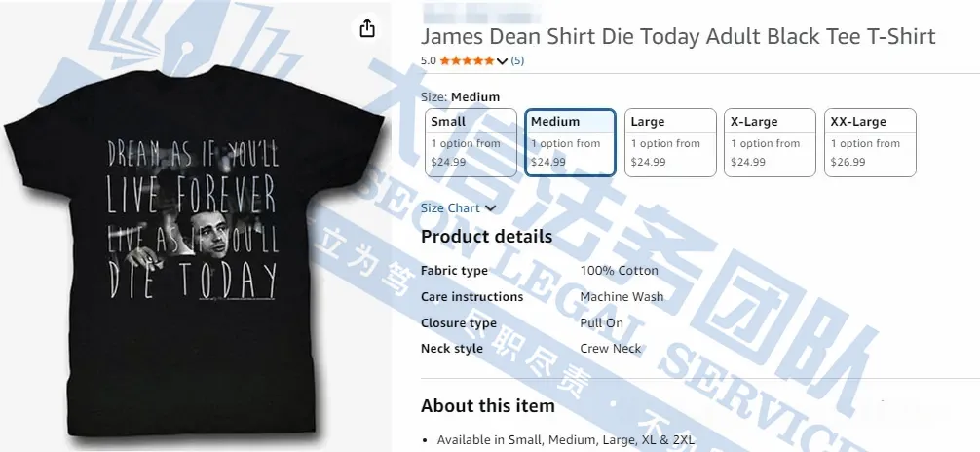Click the James Dean shirt product title

click(x=678, y=36)
